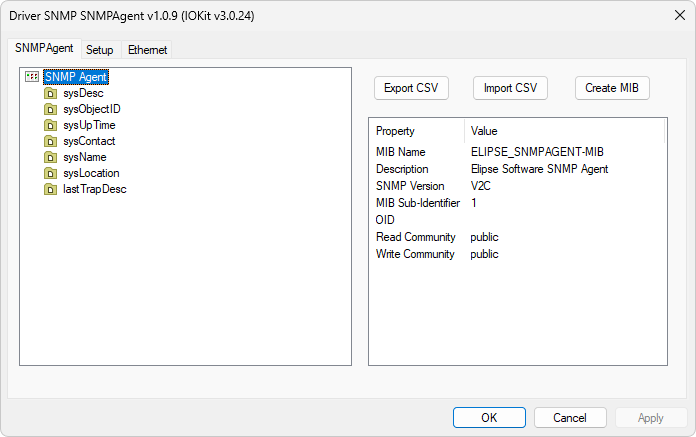Select the OID property label
The width and height of the screenshot is (696, 437).
[385, 220]
